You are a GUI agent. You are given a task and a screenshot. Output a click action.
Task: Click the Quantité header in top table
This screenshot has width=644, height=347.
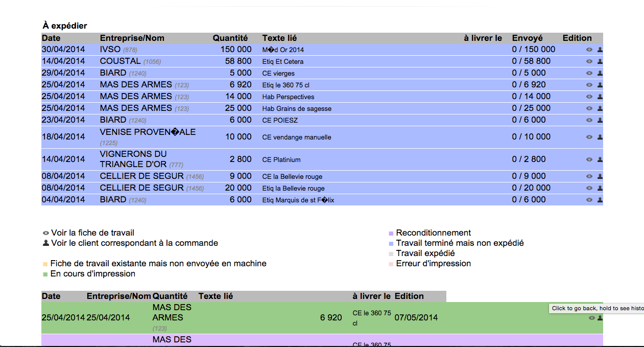[x=230, y=38]
